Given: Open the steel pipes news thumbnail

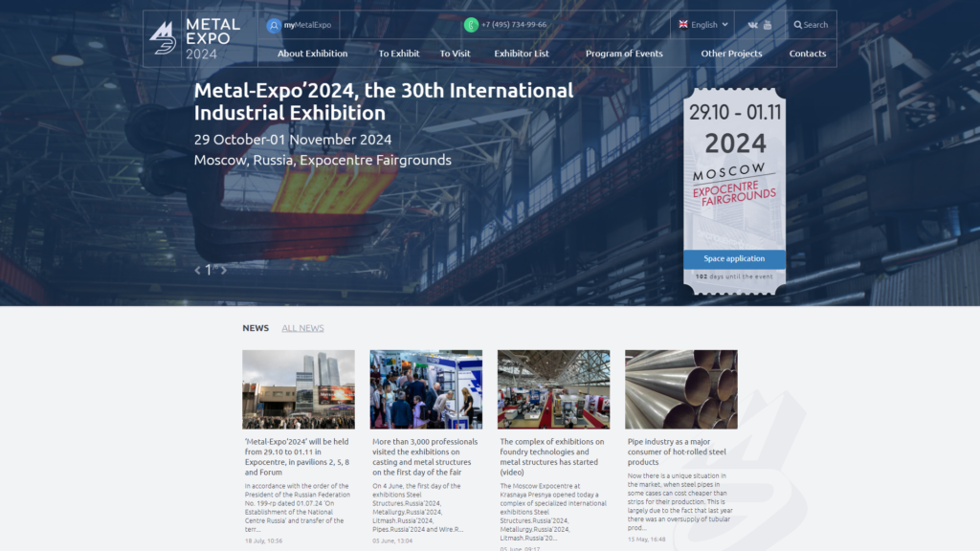Looking at the screenshot, I should [681, 389].
